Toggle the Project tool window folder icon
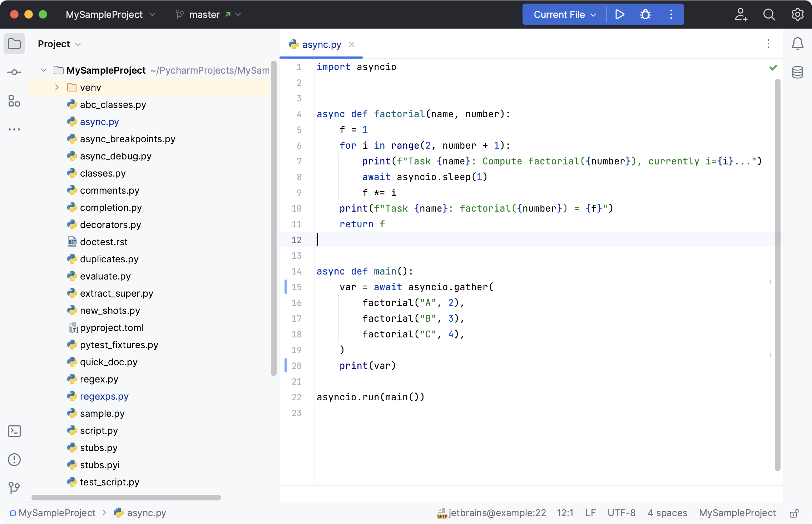Image resolution: width=812 pixels, height=524 pixels. [x=14, y=44]
